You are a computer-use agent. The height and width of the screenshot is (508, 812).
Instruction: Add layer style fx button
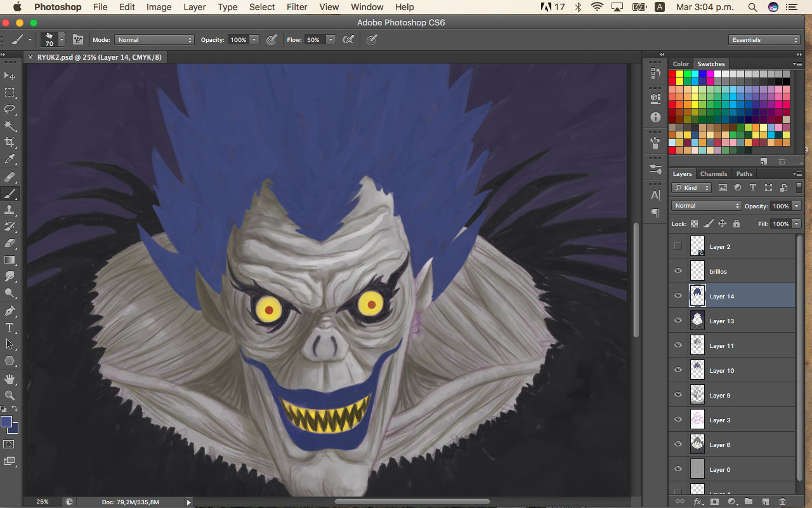coord(698,501)
